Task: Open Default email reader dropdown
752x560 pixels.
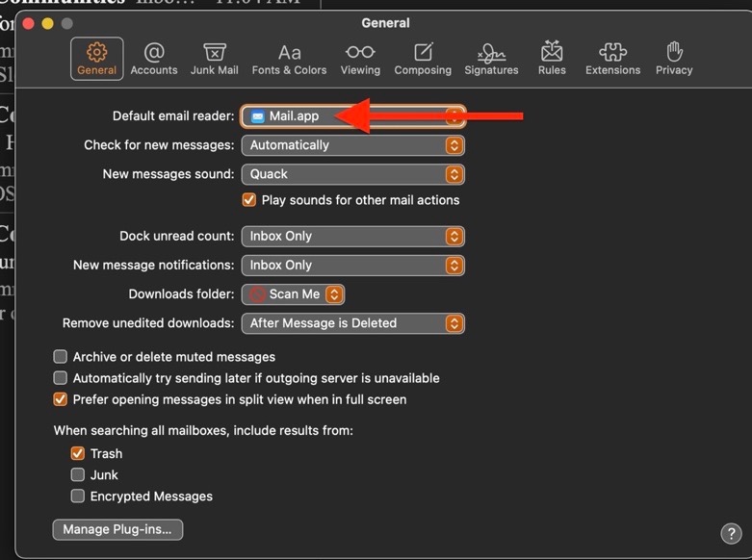Action: (353, 116)
